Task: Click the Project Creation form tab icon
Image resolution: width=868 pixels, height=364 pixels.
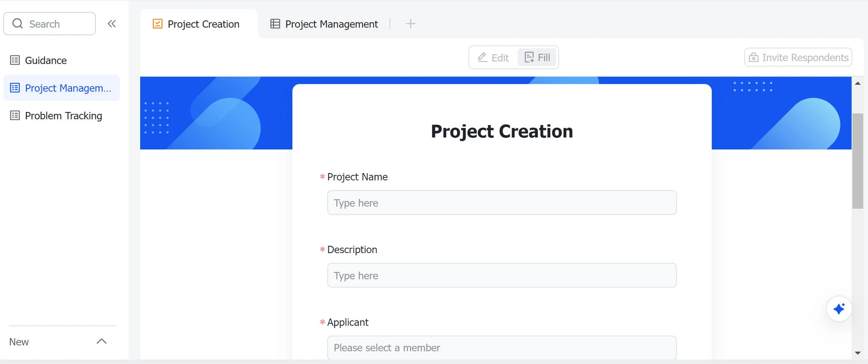Action: click(157, 24)
